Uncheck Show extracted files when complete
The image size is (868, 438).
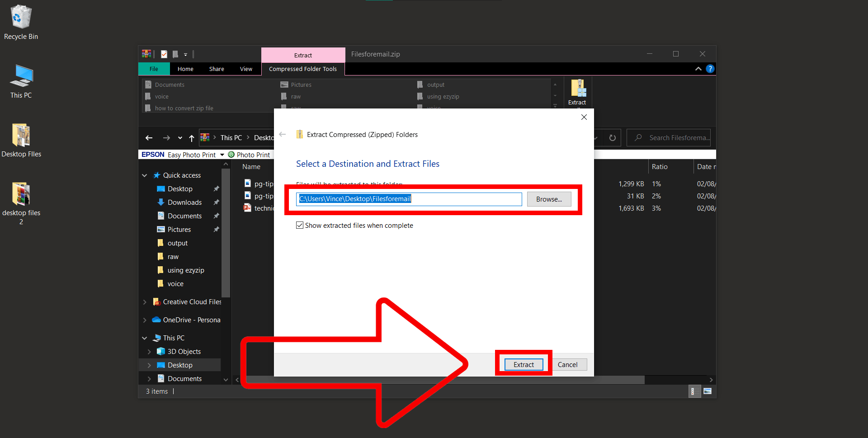click(300, 225)
